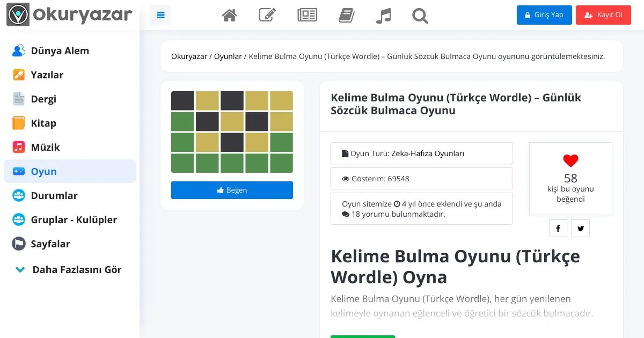Go to the home icon

pyautogui.click(x=230, y=16)
